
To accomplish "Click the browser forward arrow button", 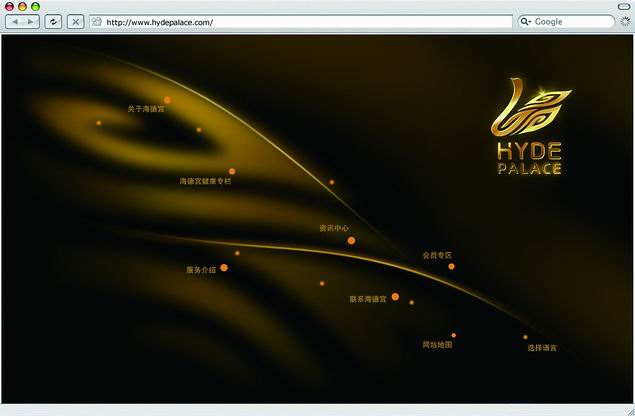I will 31,22.
